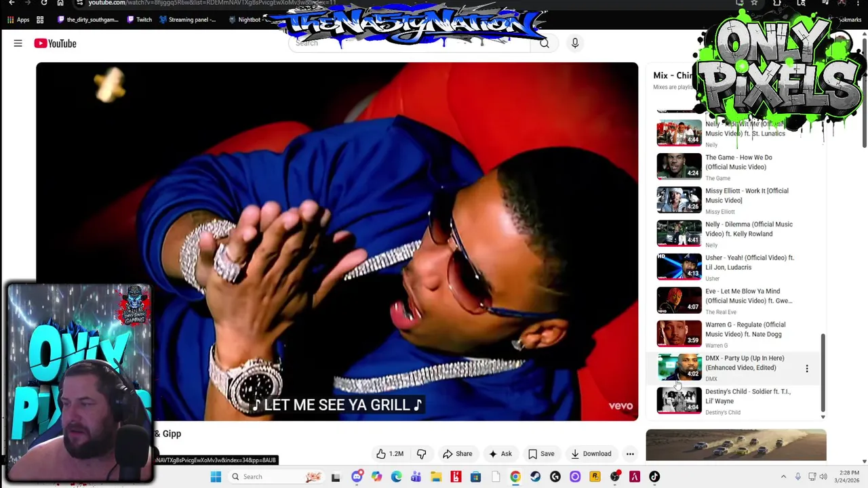Open Discord from the taskbar

pyautogui.click(x=357, y=476)
